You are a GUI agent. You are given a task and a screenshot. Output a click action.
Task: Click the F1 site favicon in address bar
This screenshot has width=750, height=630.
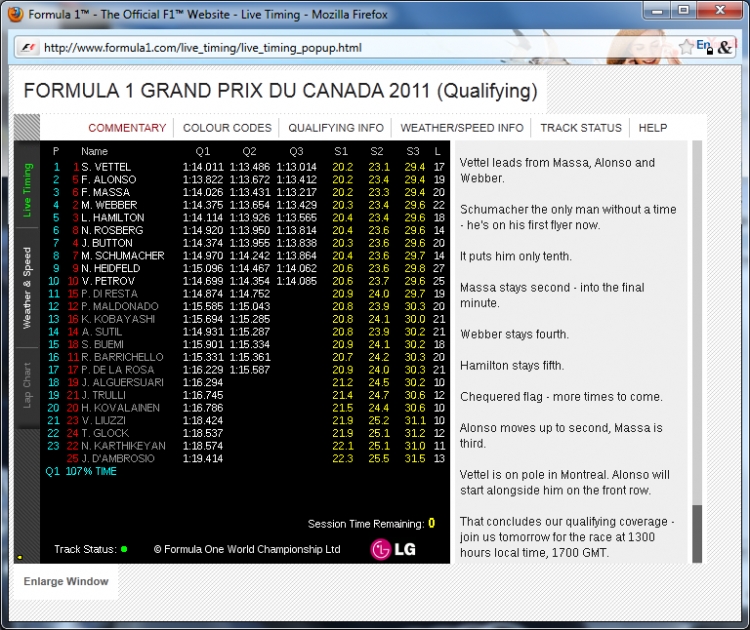(x=28, y=48)
